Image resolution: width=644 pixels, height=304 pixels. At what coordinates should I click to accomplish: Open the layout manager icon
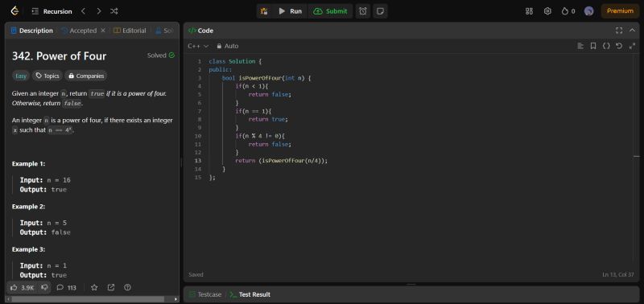[x=529, y=11]
